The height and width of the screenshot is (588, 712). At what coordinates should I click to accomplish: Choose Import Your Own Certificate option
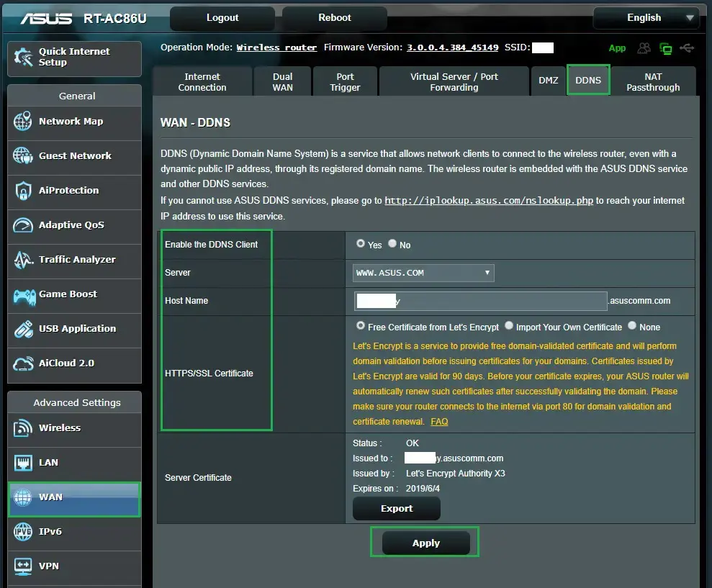[509, 326]
